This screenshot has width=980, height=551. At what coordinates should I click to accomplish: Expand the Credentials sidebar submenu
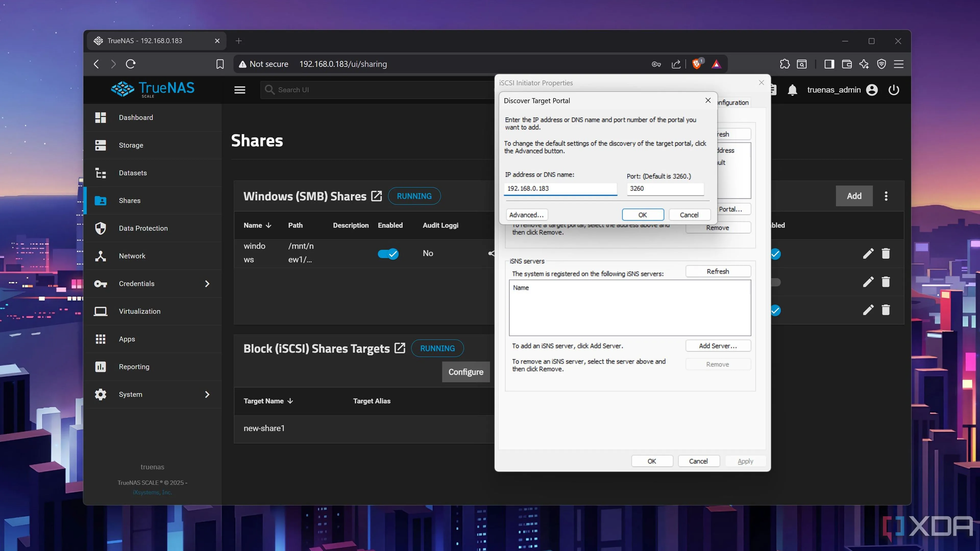click(207, 284)
